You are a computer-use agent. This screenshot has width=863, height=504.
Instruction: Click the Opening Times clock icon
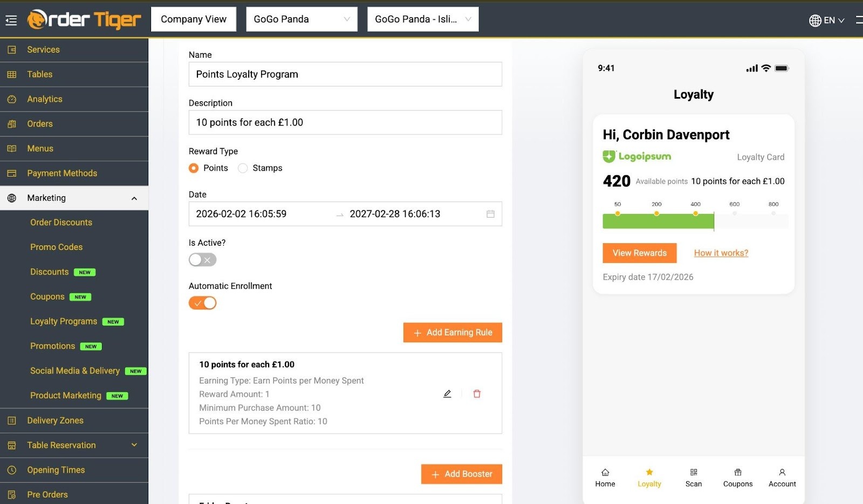pyautogui.click(x=12, y=470)
